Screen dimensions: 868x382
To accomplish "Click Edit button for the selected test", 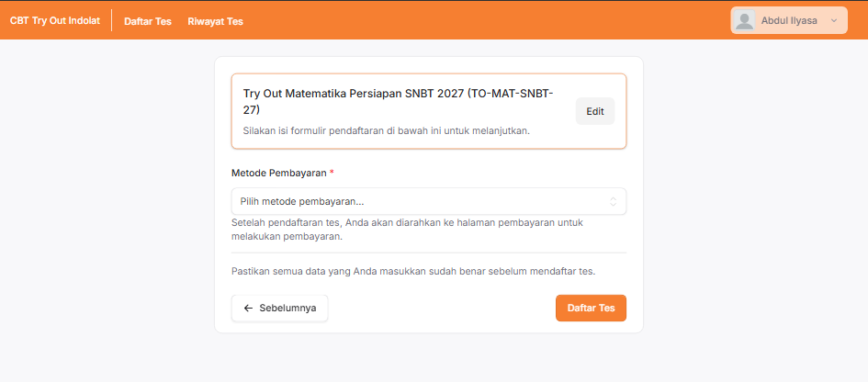I will pos(595,111).
